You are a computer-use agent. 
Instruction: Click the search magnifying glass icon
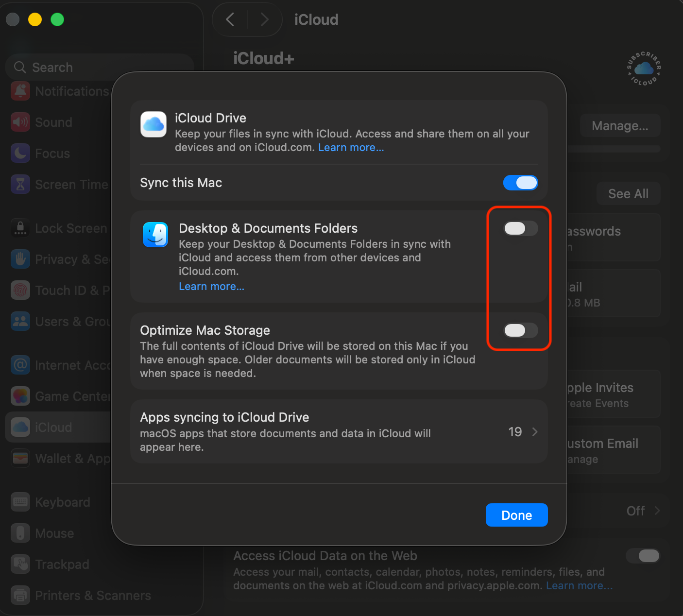(x=20, y=67)
